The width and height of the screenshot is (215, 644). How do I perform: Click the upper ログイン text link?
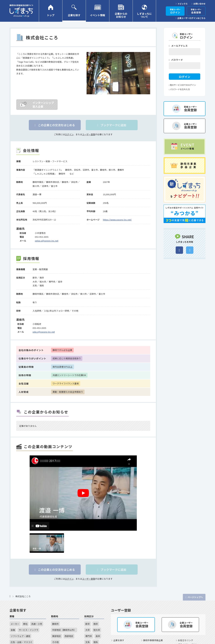[69, 134]
